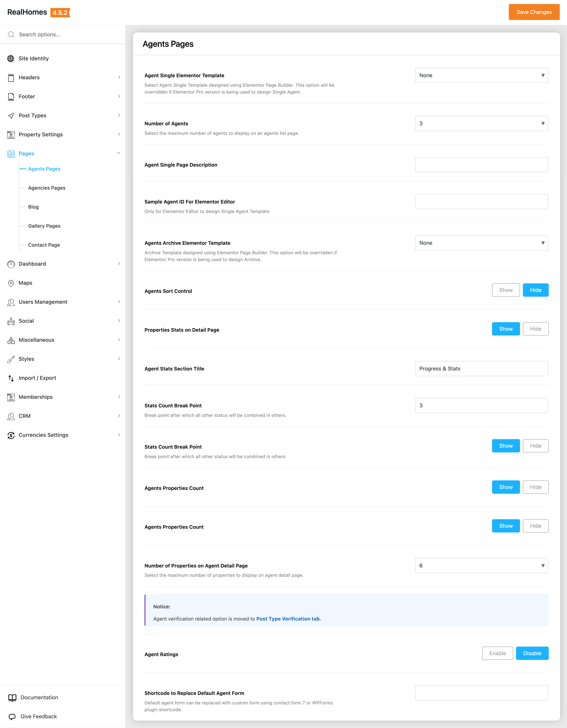Click the Site Identity globe icon
Viewport: 567px width, 728px height.
(11, 59)
